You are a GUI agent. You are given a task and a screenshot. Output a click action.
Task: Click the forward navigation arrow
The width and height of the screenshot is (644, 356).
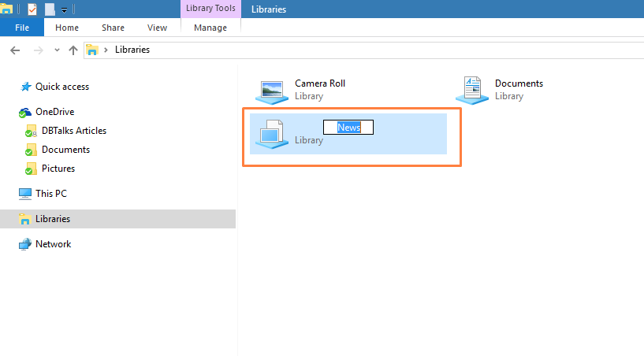pyautogui.click(x=38, y=50)
